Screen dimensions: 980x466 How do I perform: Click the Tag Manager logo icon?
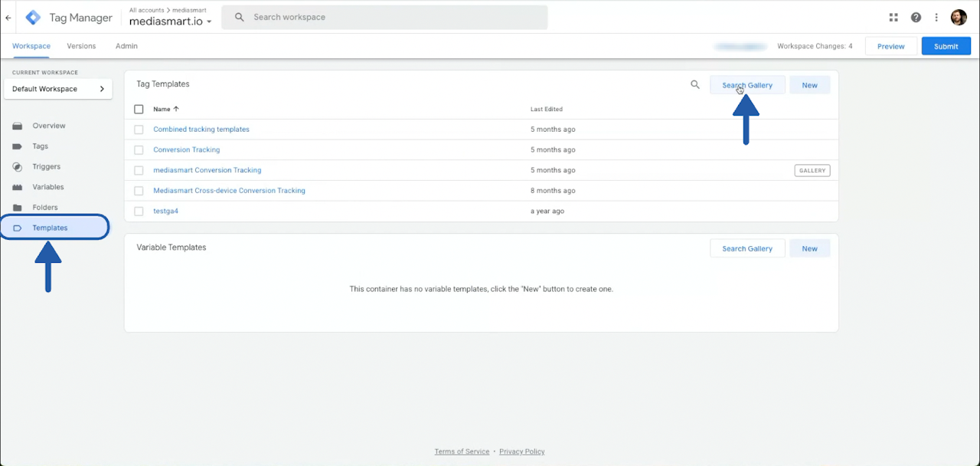[33, 17]
